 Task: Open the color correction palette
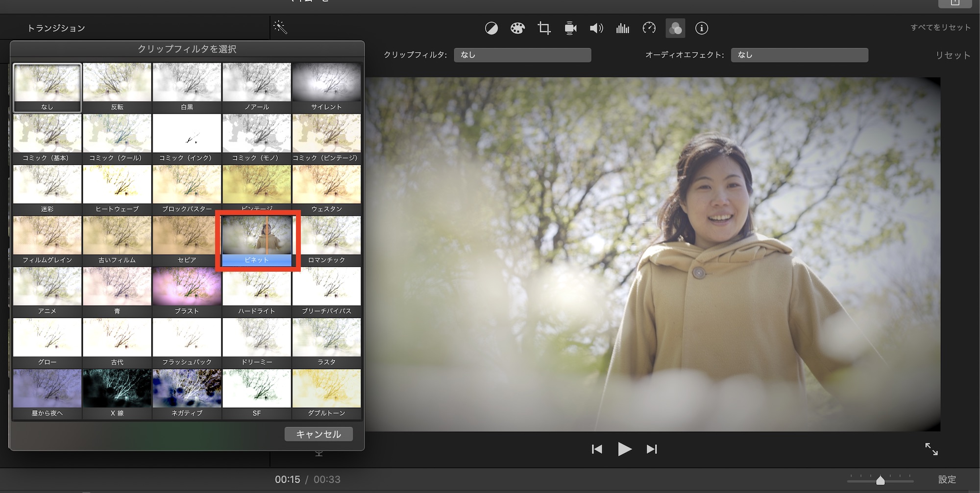click(x=517, y=28)
